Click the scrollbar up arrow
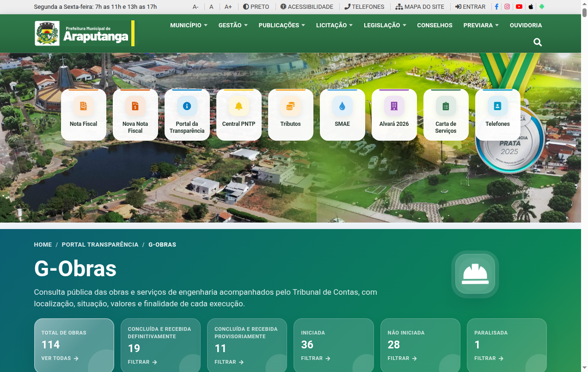 (584, 3)
